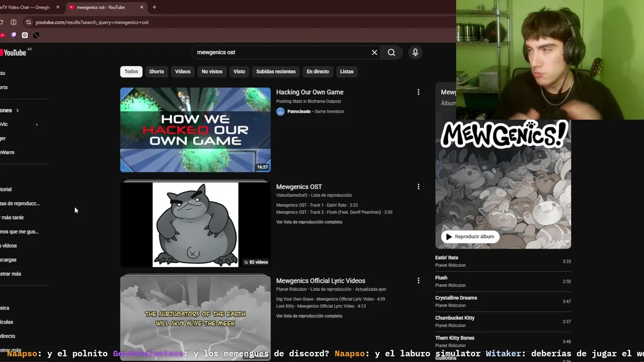Click Reproducir álbum button
This screenshot has height=362, width=644.
click(470, 236)
